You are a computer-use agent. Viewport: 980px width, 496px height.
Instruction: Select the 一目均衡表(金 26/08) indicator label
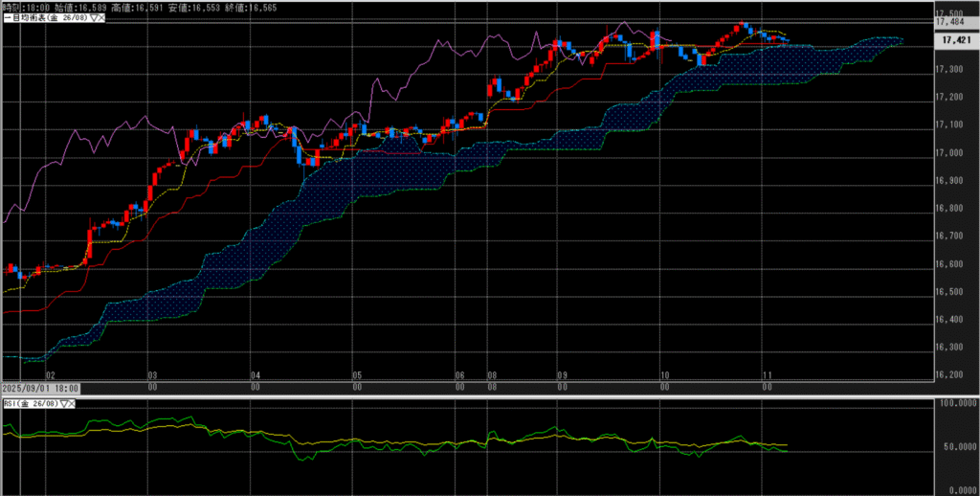45,17
